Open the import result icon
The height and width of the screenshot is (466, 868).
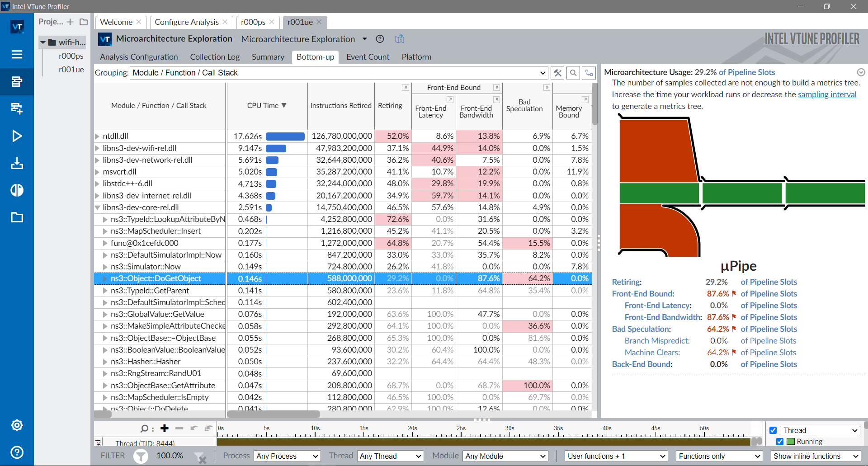pos(17,163)
